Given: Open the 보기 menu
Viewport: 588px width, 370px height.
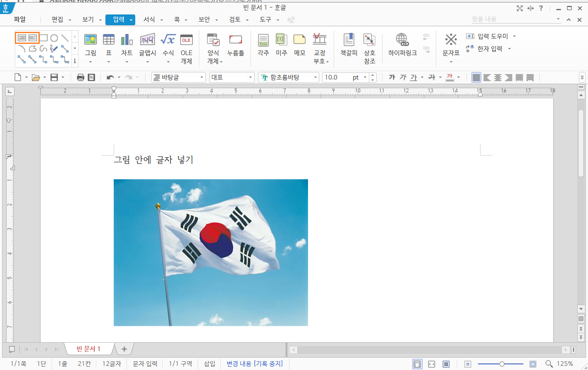Looking at the screenshot, I should point(88,19).
